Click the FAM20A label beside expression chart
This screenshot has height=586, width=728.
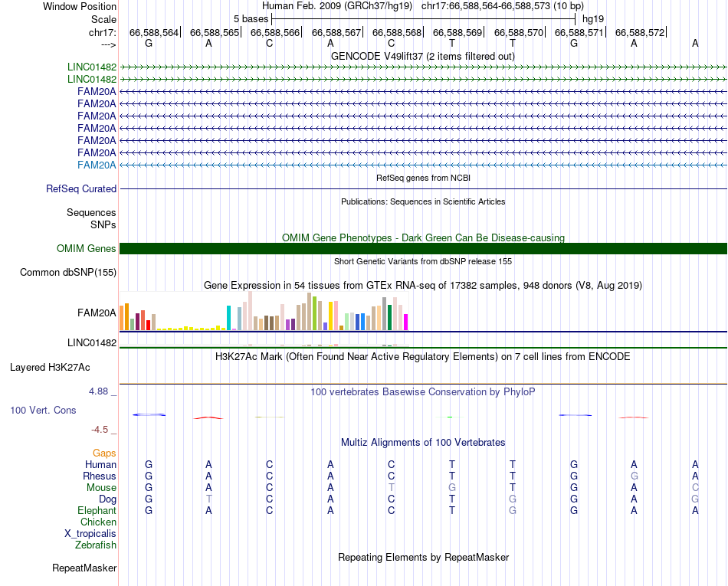[97, 313]
